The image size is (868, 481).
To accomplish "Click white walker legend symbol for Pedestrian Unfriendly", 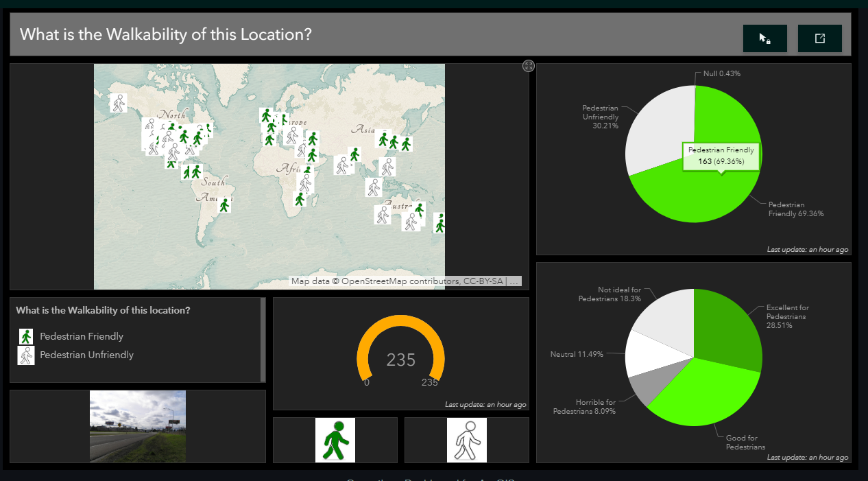I will click(x=26, y=355).
